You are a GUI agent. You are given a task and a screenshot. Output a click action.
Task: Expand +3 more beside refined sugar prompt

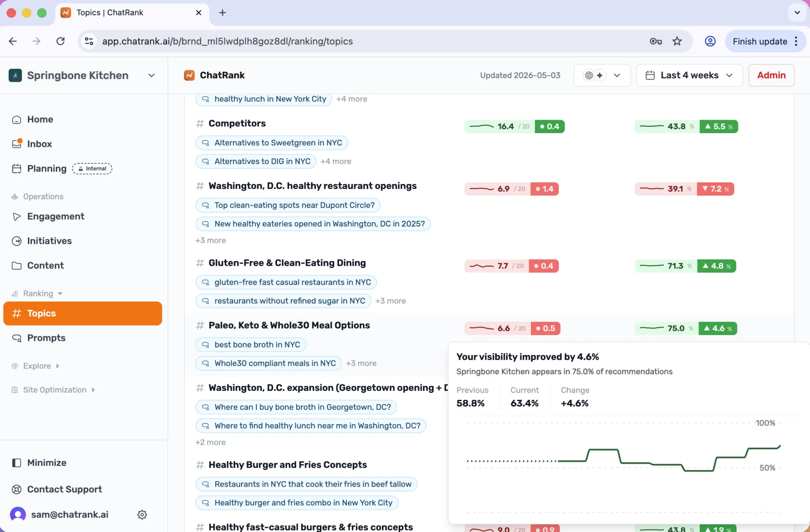point(391,300)
